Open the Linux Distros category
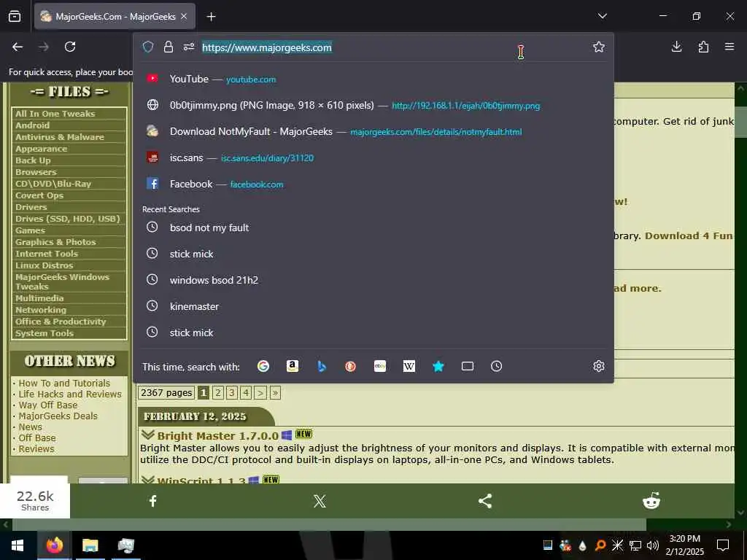The height and width of the screenshot is (560, 747). point(44,265)
